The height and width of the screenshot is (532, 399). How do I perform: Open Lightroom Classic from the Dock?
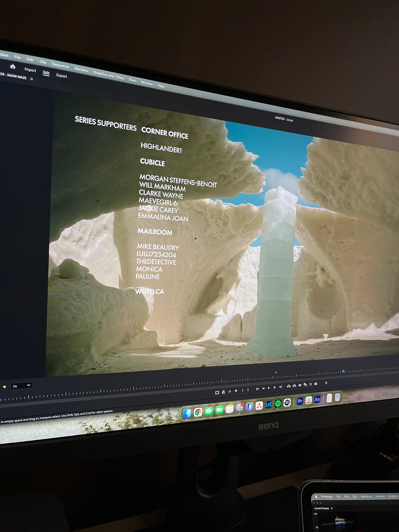[x=269, y=404]
